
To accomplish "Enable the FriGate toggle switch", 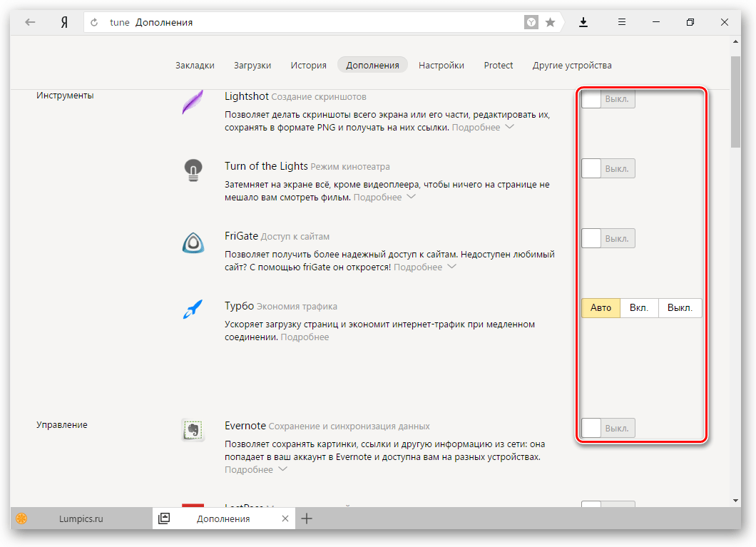I will click(608, 239).
